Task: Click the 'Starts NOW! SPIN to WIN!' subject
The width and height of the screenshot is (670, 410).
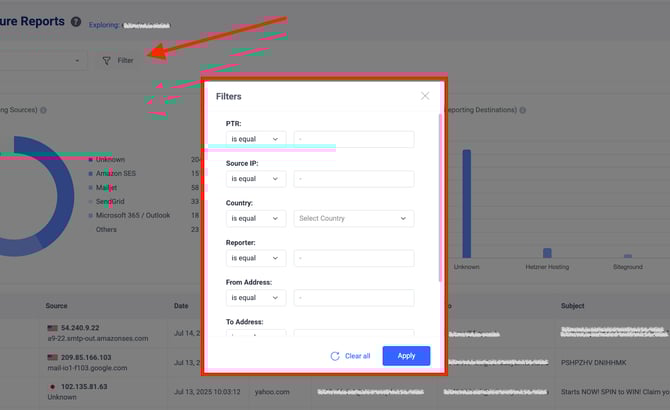Action: (x=615, y=392)
